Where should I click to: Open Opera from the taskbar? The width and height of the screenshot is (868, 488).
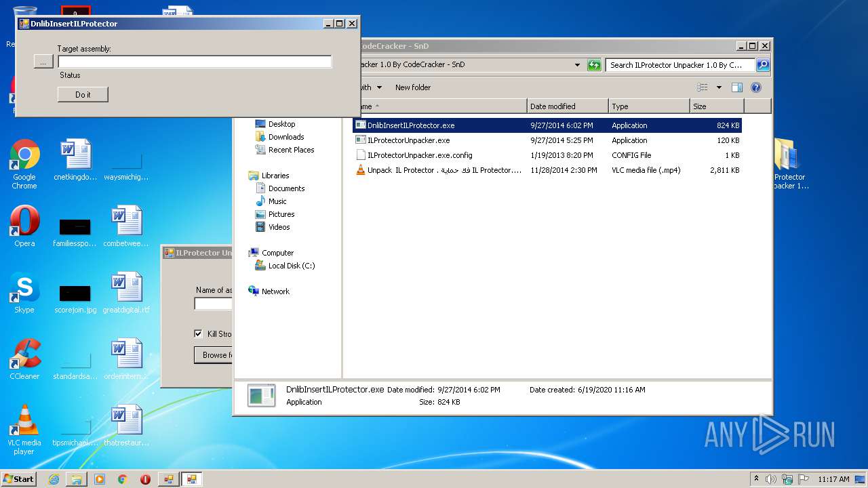coord(145,479)
